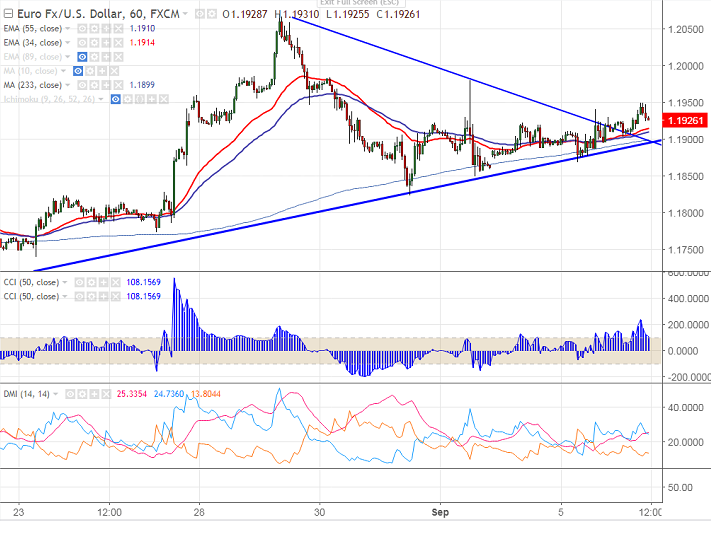725x543 pixels.
Task: Click the Sep marker on time axis
Action: tap(441, 511)
